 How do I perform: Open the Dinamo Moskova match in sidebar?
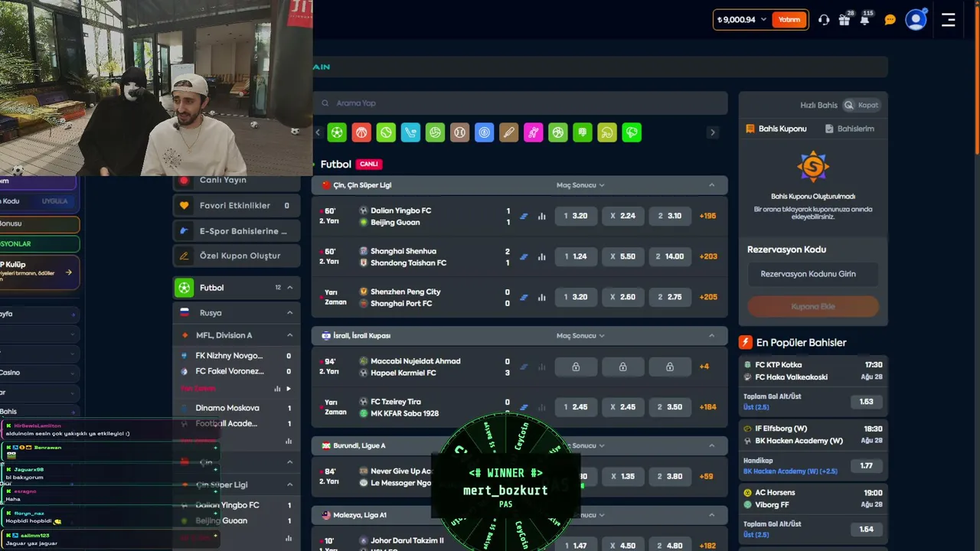tap(237, 408)
